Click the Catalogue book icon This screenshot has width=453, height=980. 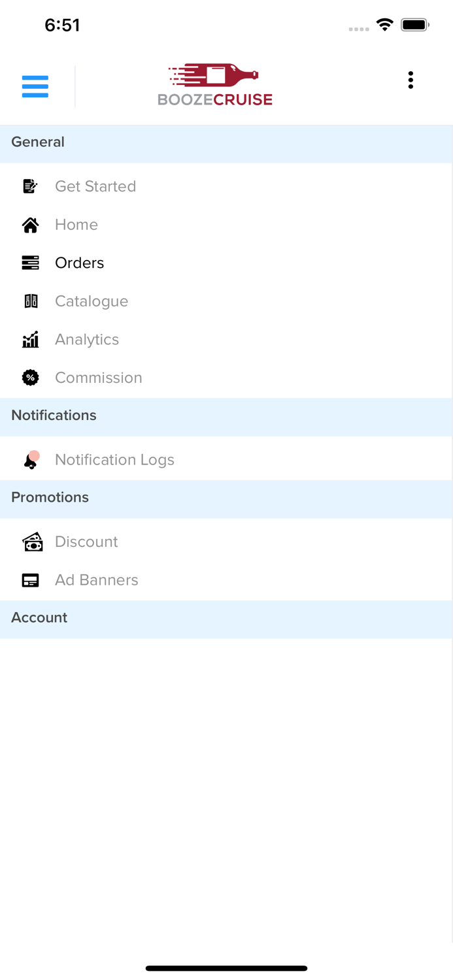coord(31,301)
